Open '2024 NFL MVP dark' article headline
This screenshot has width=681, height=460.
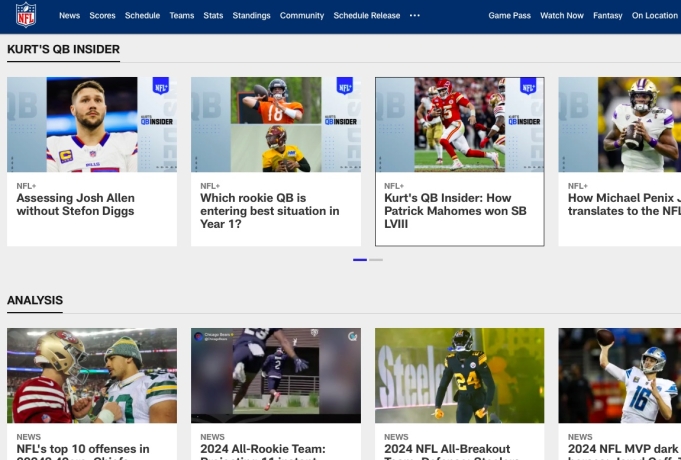(x=624, y=451)
